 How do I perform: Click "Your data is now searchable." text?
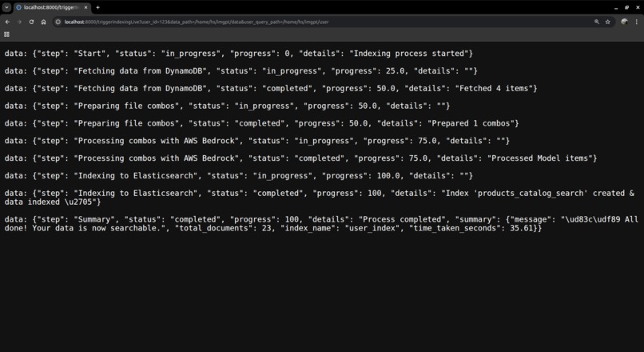coord(97,228)
